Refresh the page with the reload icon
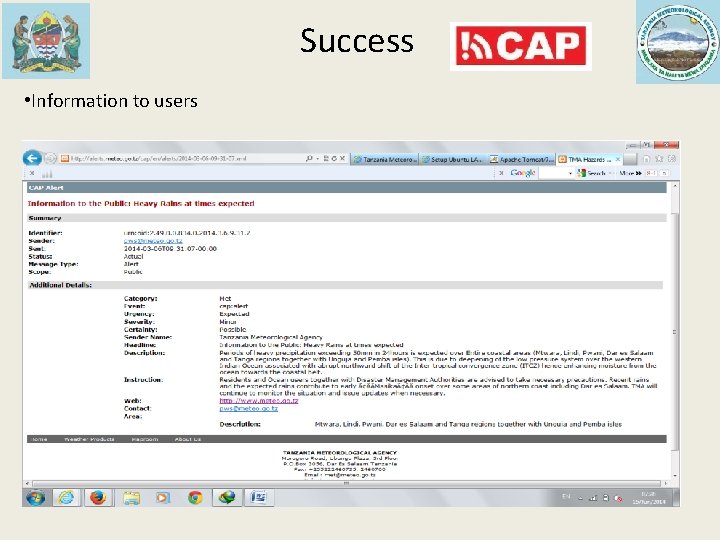720x540 pixels. 334,158
